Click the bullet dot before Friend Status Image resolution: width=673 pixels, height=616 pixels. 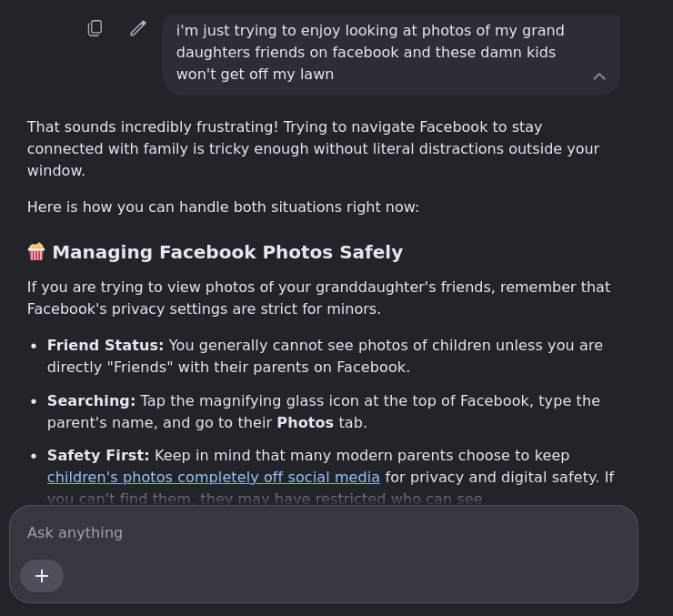coord(34,346)
